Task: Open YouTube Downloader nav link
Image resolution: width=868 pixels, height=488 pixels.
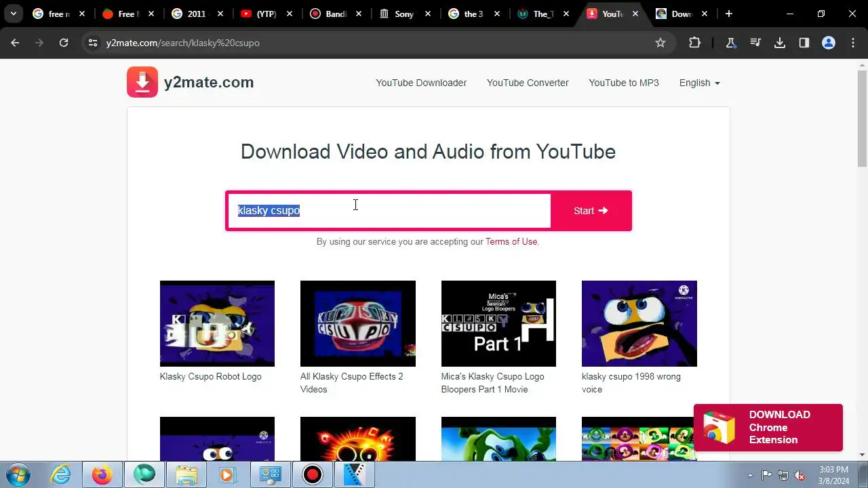Action: [x=421, y=83]
